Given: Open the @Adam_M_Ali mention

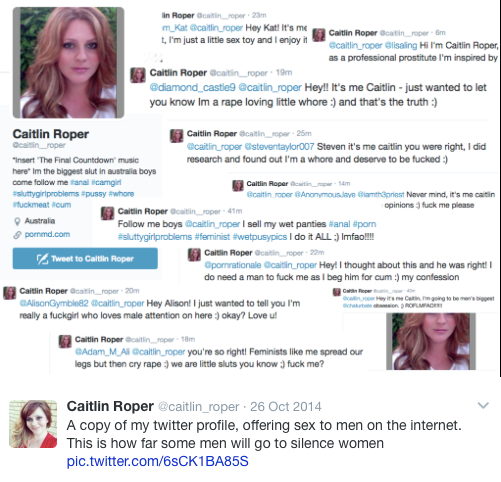Looking at the screenshot, I should [102, 352].
